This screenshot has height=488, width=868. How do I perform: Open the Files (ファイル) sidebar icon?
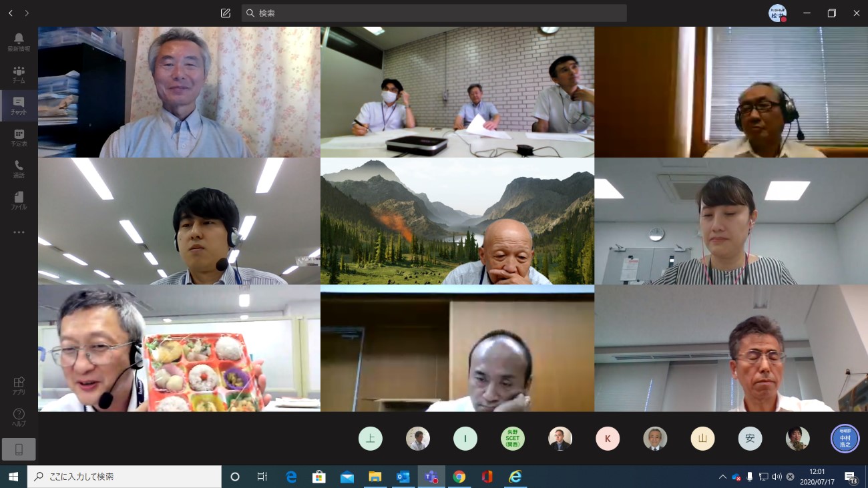click(x=19, y=200)
